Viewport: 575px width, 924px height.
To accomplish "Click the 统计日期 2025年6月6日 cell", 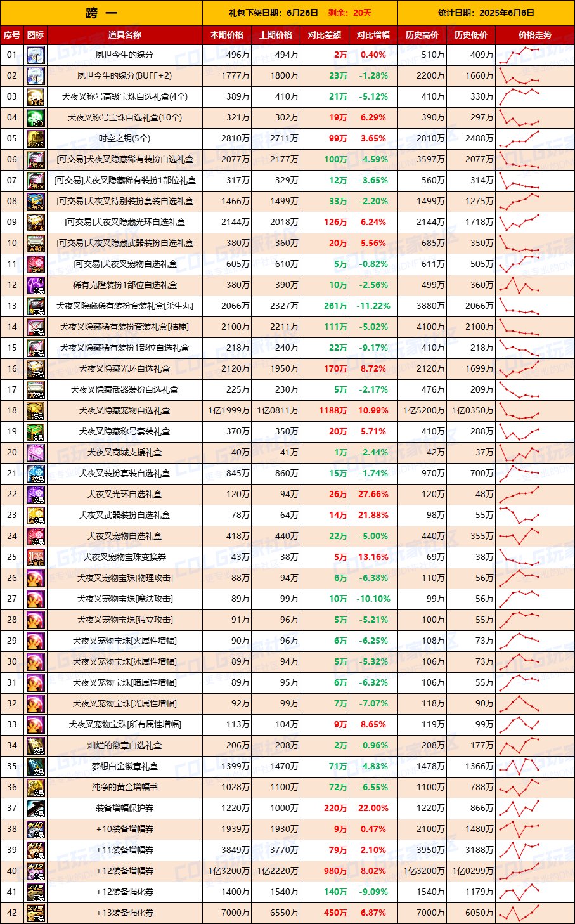I will 486,13.
